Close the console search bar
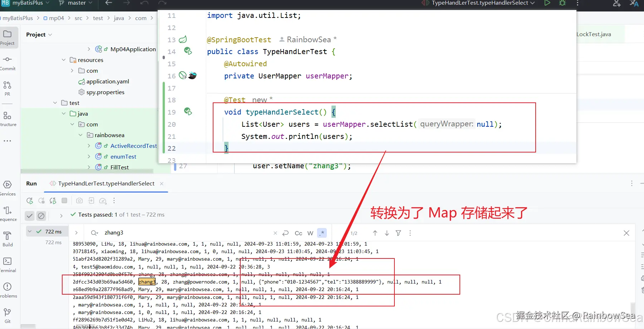 pos(626,233)
